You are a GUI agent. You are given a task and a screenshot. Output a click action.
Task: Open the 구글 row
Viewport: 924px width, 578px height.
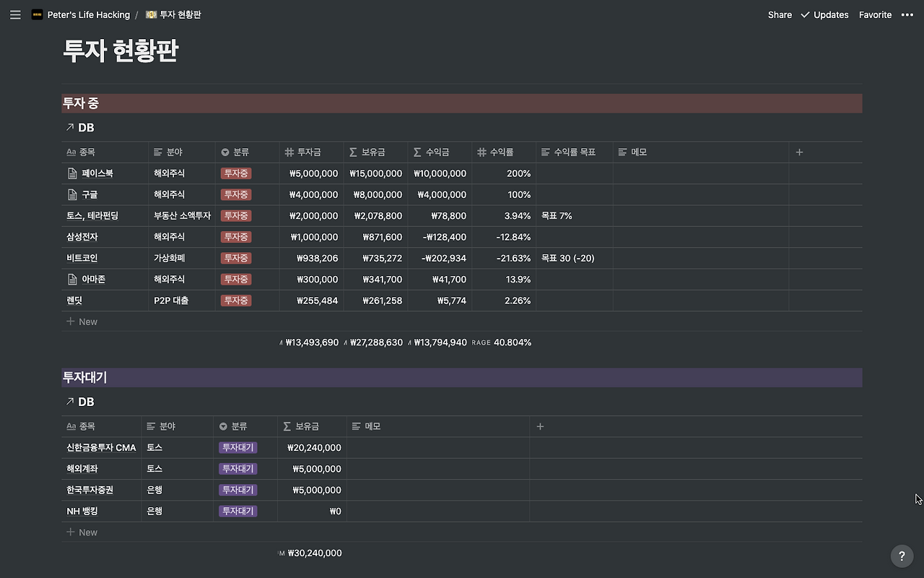90,194
